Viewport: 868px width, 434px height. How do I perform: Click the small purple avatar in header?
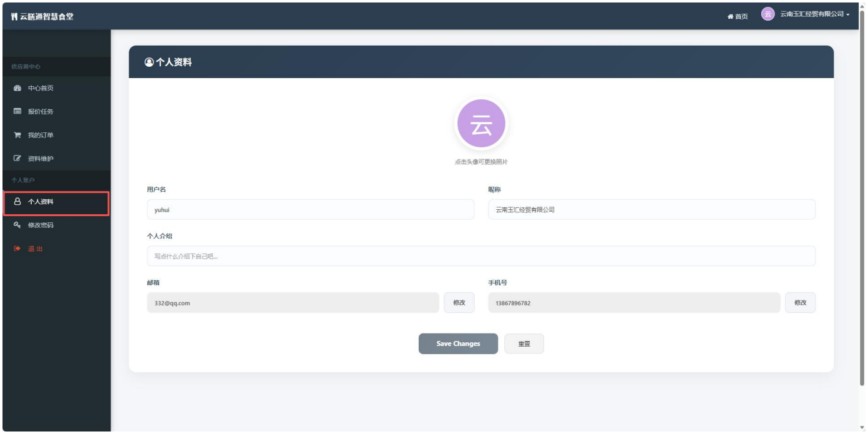[768, 14]
